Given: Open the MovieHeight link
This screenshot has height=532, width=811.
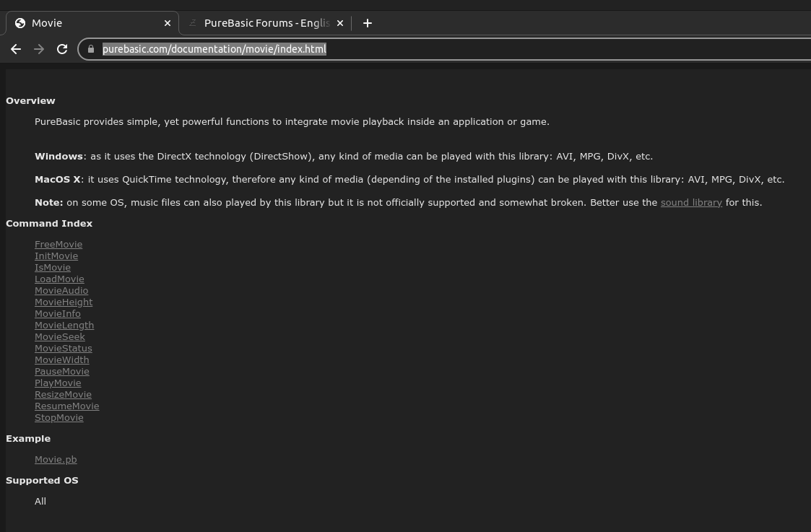Looking at the screenshot, I should 64,302.
